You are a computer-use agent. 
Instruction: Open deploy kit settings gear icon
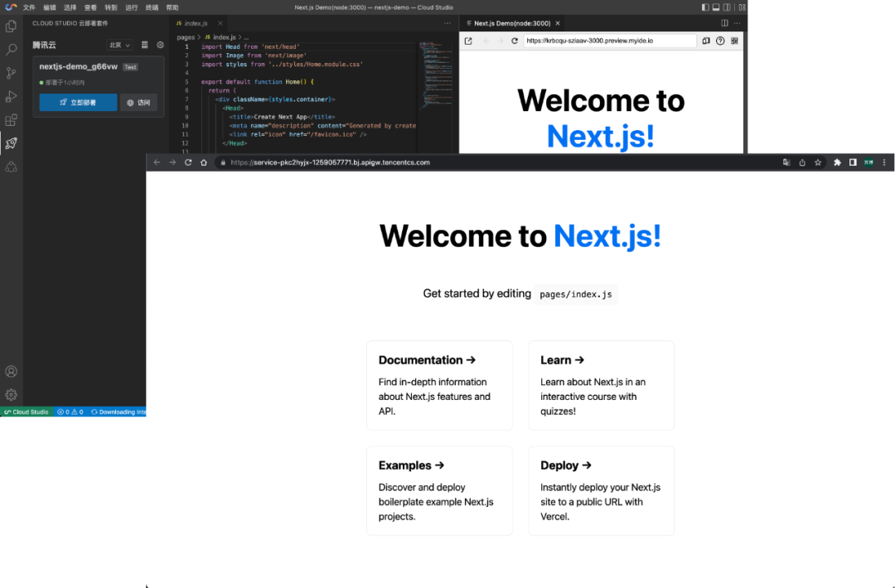coord(161,45)
